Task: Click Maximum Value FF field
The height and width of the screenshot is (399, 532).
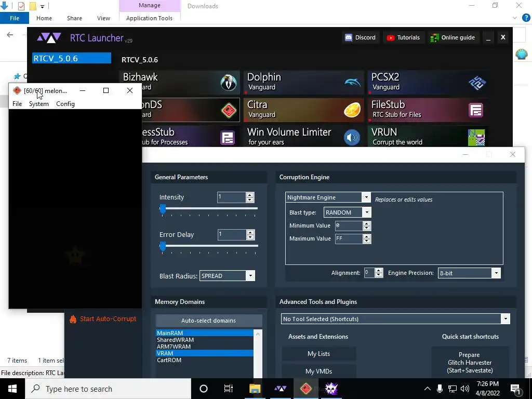Action: (x=349, y=238)
